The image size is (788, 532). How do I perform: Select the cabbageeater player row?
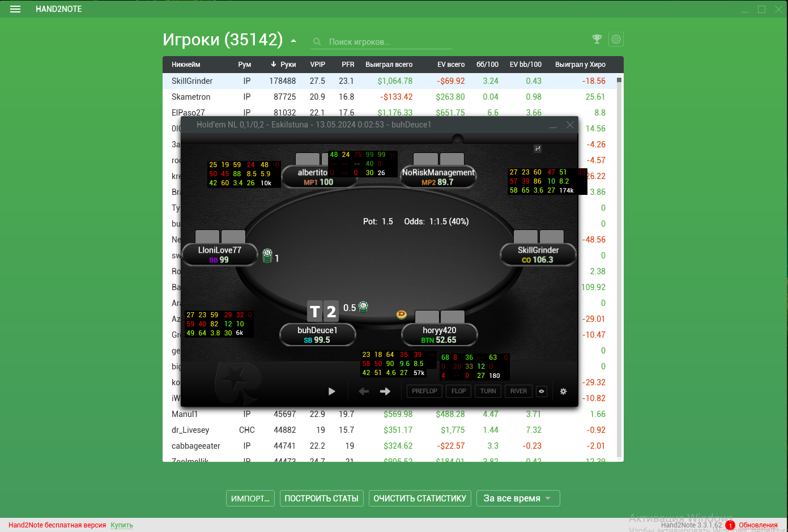click(x=389, y=446)
